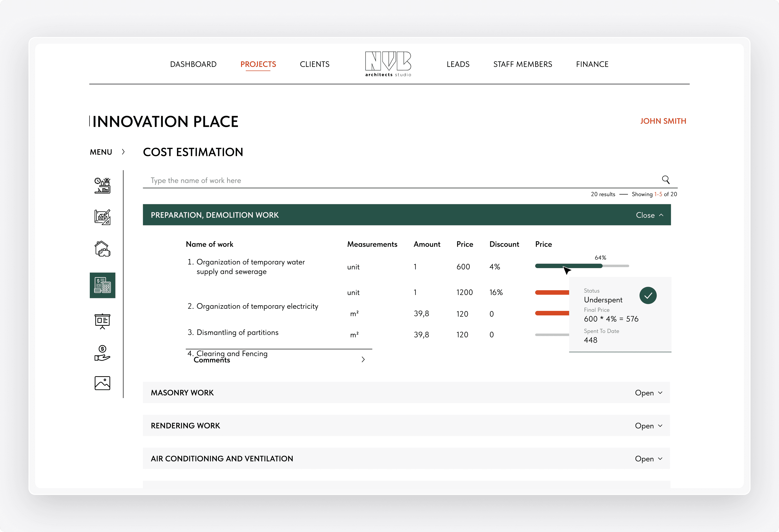This screenshot has height=532, width=779.
Task: Switch to the Leads tab
Action: [x=458, y=64]
